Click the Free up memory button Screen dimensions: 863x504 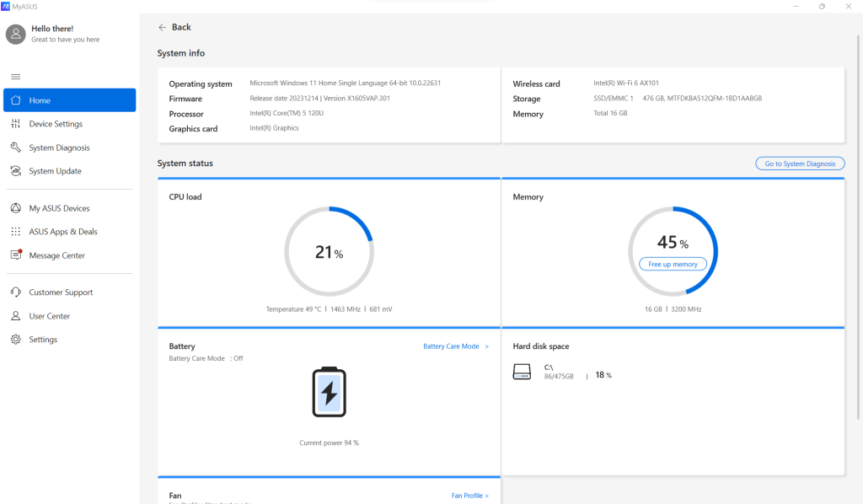pyautogui.click(x=673, y=265)
